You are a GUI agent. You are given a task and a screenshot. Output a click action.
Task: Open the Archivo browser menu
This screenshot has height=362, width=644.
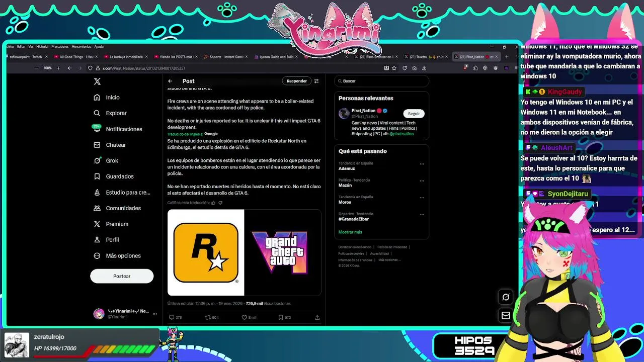pyautogui.click(x=10, y=47)
